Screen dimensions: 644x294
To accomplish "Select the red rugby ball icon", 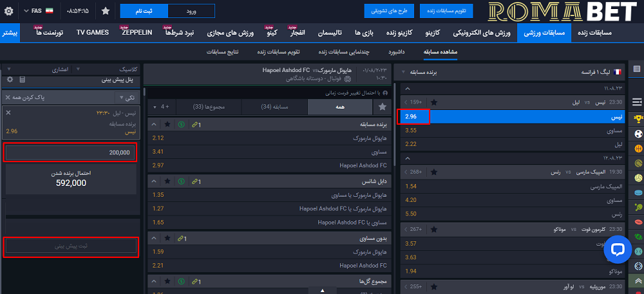I will pos(638,222).
